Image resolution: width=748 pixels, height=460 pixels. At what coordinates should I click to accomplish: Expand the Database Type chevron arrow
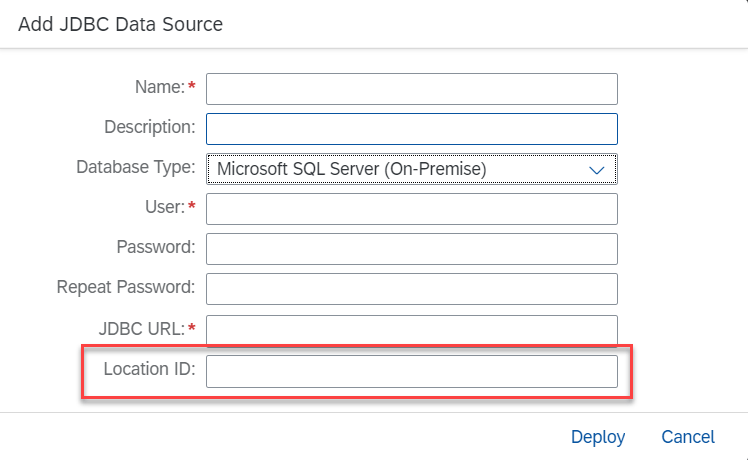tap(598, 170)
